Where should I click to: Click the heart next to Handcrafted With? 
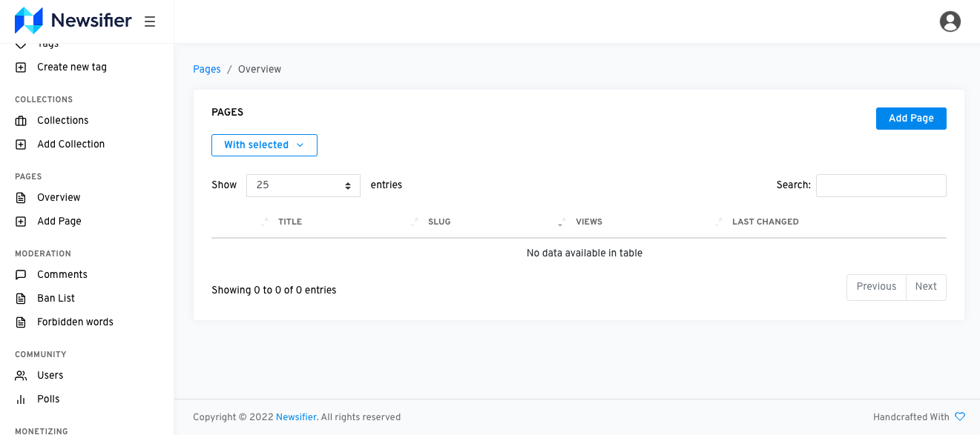coord(961,416)
